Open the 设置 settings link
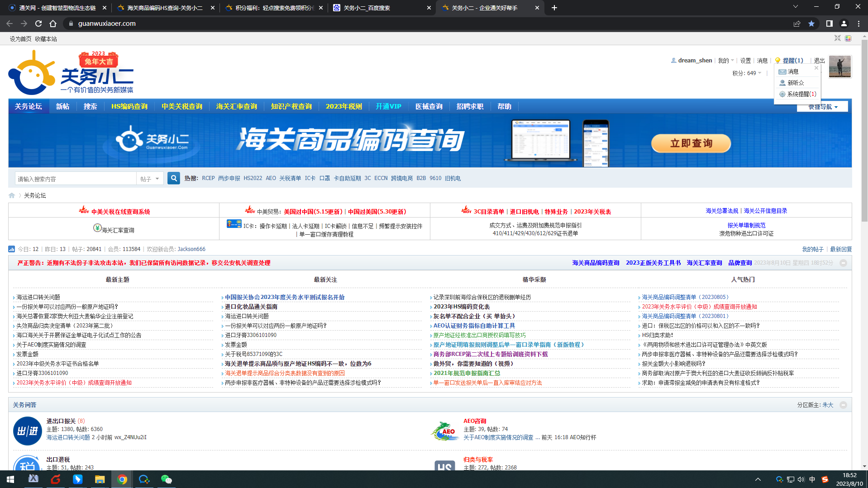 745,60
